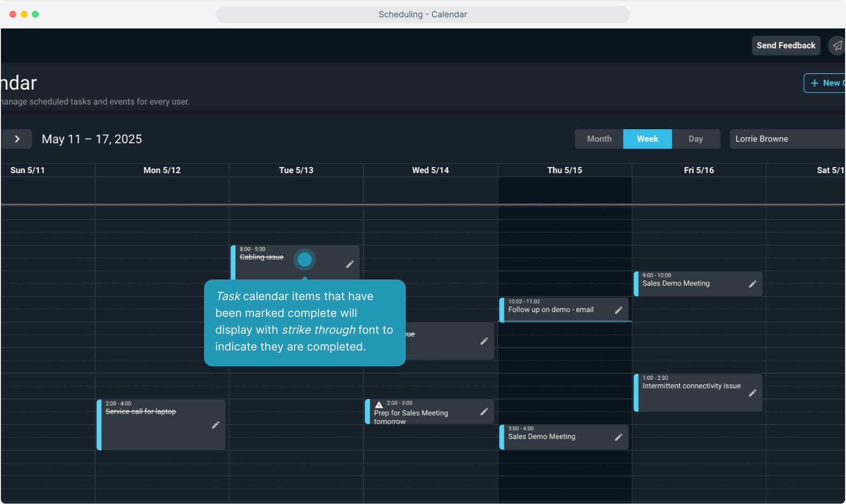Viewport: 846px width, 504px height.
Task: Click warning triangle on Prep for Sales Meeting
Action: pos(379,405)
